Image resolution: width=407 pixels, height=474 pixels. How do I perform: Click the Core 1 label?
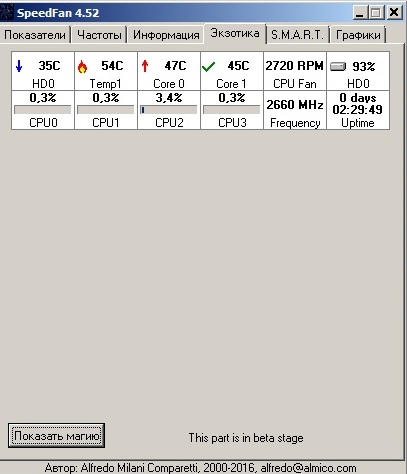232,84
